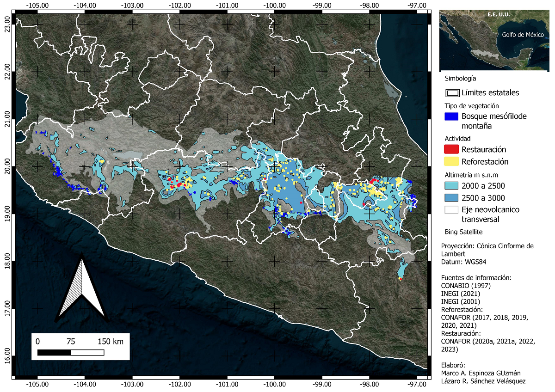555x392 pixels.
Task: Click the 150 km scale label
Action: pyautogui.click(x=111, y=342)
